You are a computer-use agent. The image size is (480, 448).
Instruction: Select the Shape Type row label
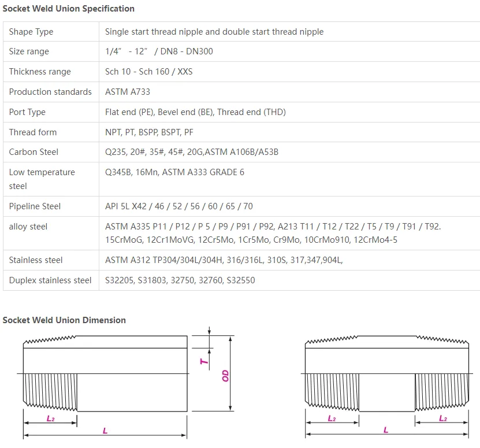point(31,32)
